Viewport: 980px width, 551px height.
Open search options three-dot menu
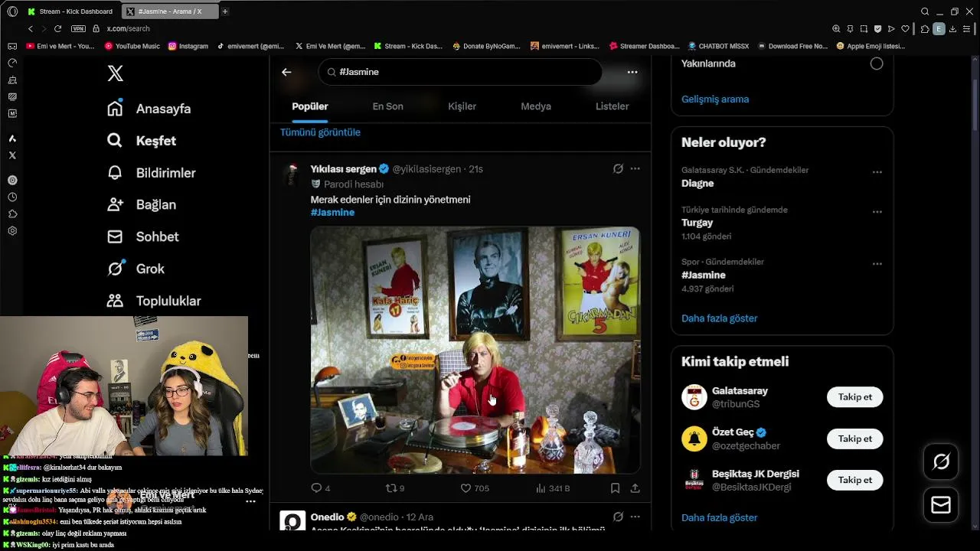pos(632,72)
